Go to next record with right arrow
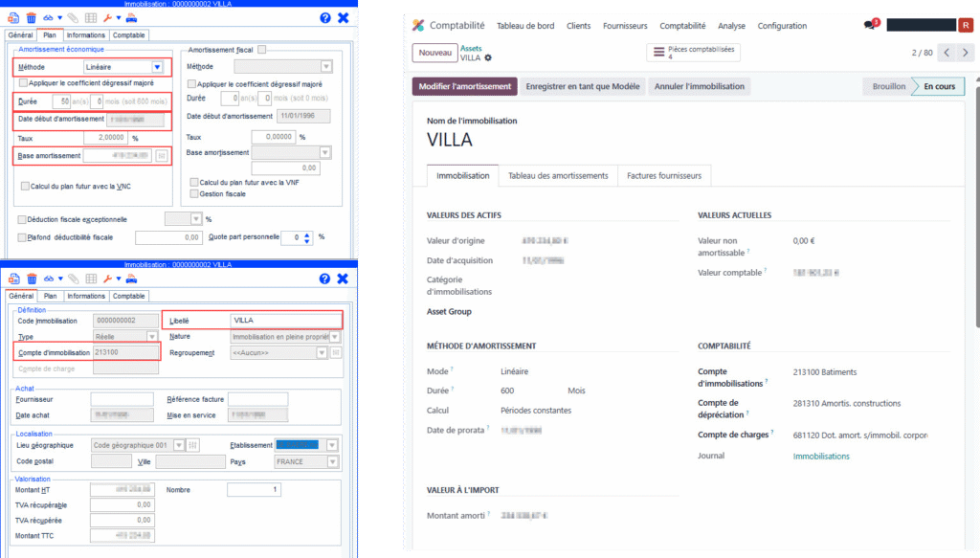Image resolution: width=980 pixels, height=558 pixels. (x=967, y=53)
